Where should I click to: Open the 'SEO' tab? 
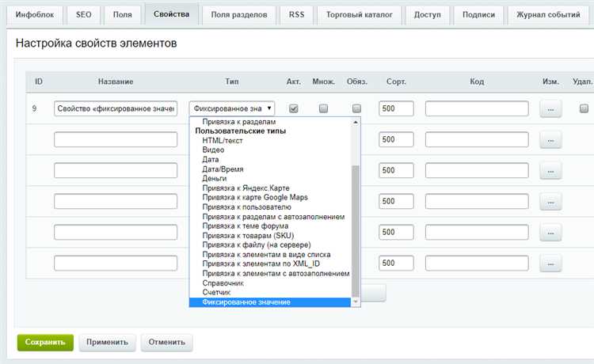point(83,15)
